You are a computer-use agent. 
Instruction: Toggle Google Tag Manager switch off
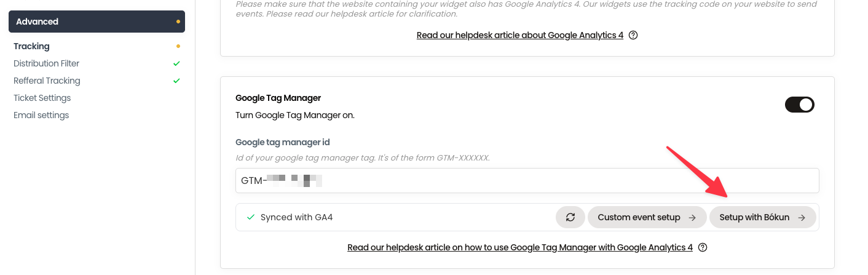(800, 105)
